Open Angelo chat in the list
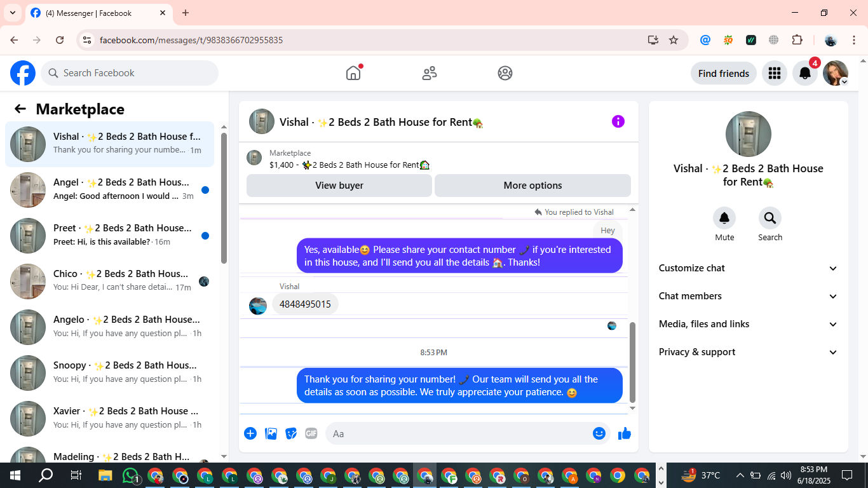This screenshot has width=868, height=488. (x=109, y=327)
